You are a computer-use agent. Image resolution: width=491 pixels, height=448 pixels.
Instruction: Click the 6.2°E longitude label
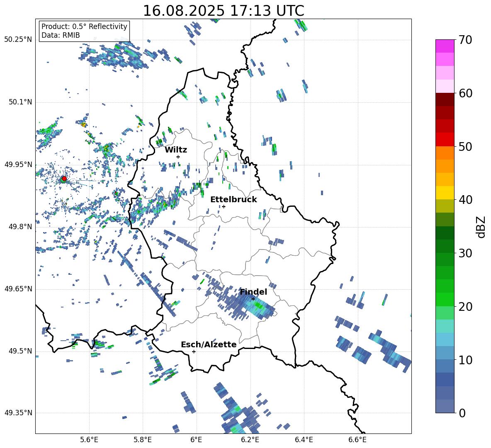(250, 440)
